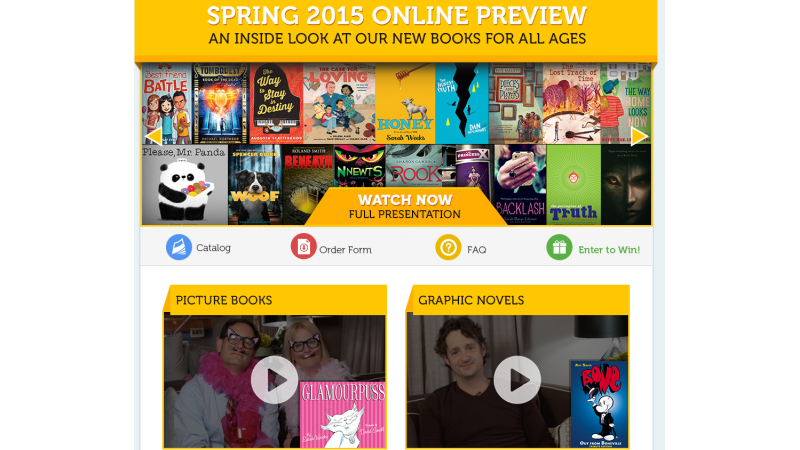
Task: Click Watch Now Full Presentation banner
Action: point(405,207)
